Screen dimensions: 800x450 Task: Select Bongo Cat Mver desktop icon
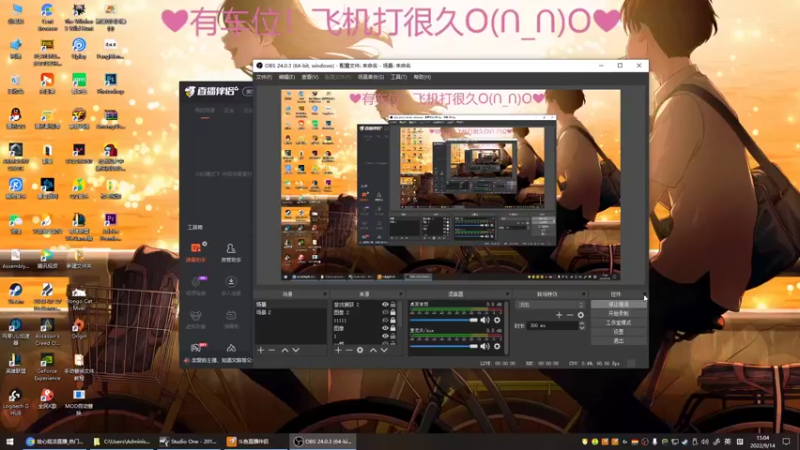(x=79, y=297)
